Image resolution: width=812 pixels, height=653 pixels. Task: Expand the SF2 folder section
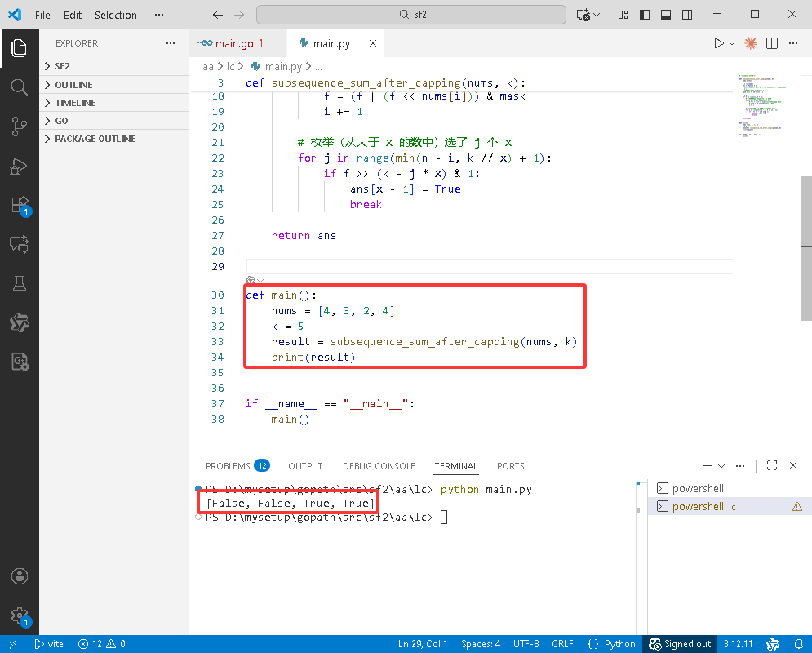tap(114, 66)
